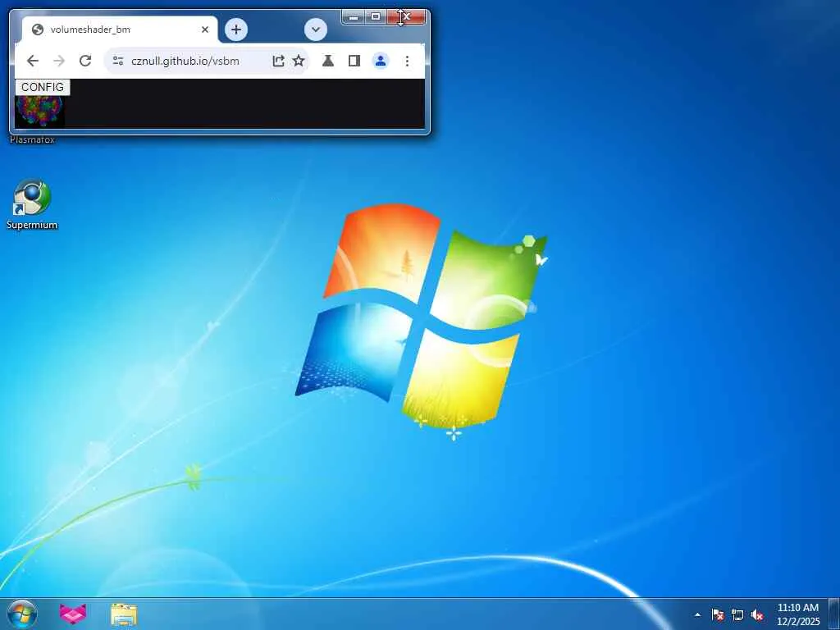Reload the cznull.github.io page
This screenshot has height=630, width=840.
85,61
